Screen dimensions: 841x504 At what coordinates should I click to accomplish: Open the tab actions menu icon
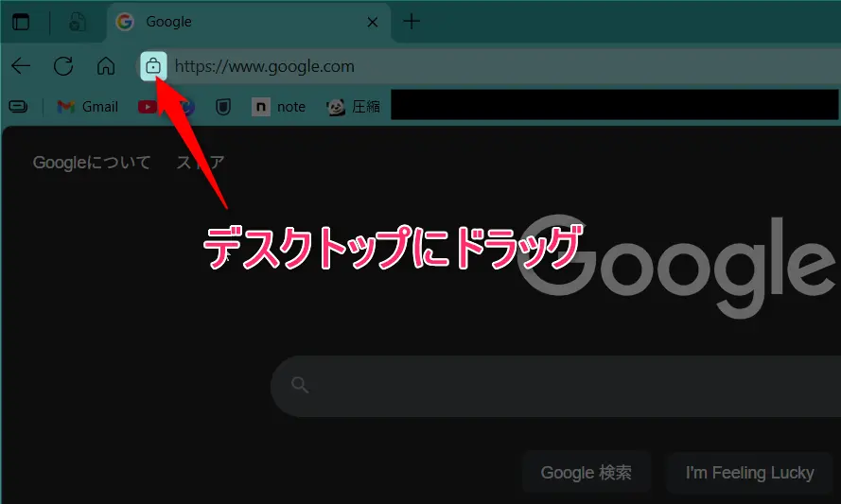click(21, 22)
